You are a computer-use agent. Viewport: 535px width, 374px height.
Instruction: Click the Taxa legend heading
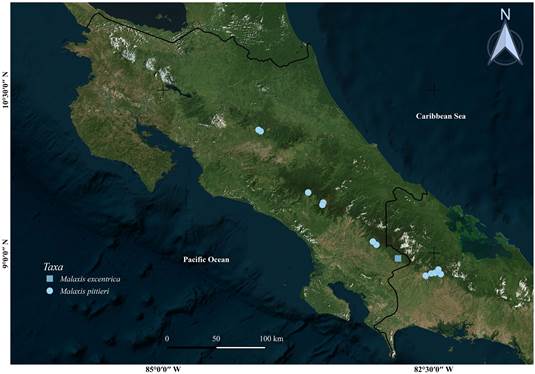[54, 267]
